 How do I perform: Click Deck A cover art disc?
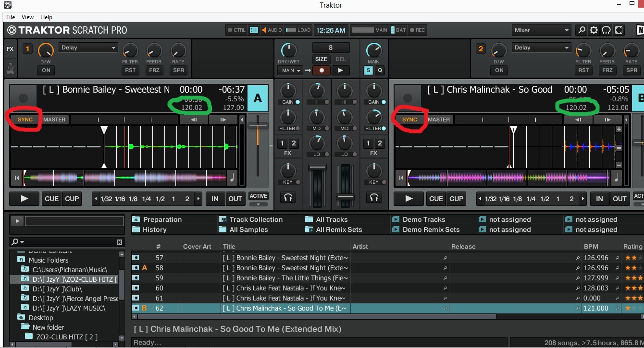(x=23, y=98)
